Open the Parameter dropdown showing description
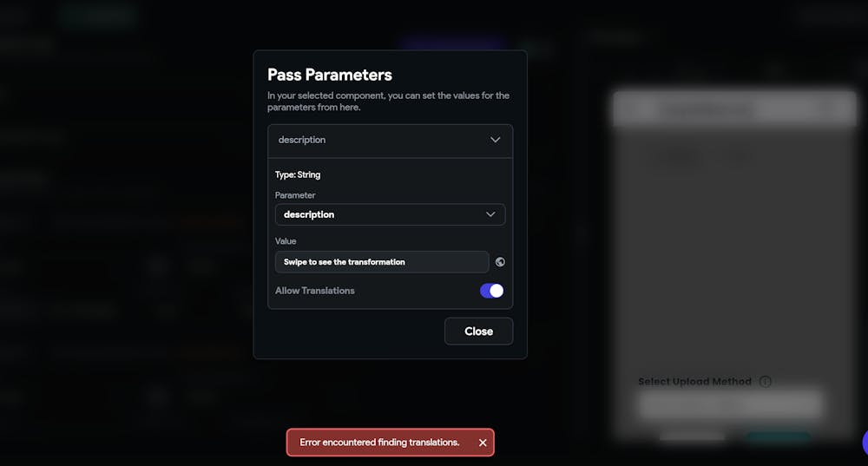868x466 pixels. coord(391,214)
